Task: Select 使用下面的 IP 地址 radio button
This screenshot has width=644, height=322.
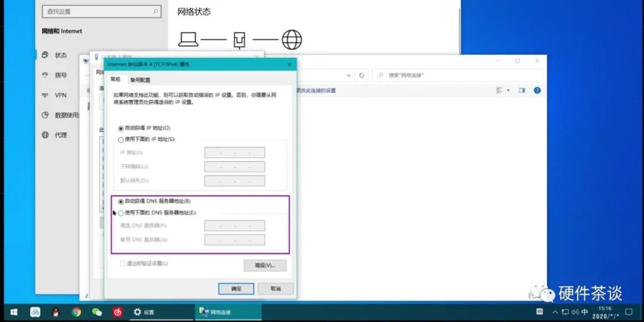Action: coord(120,140)
